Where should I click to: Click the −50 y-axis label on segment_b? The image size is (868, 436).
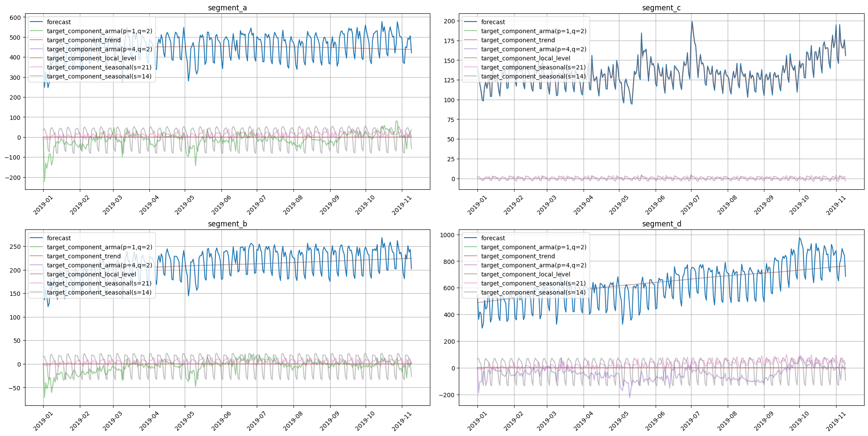[14, 388]
